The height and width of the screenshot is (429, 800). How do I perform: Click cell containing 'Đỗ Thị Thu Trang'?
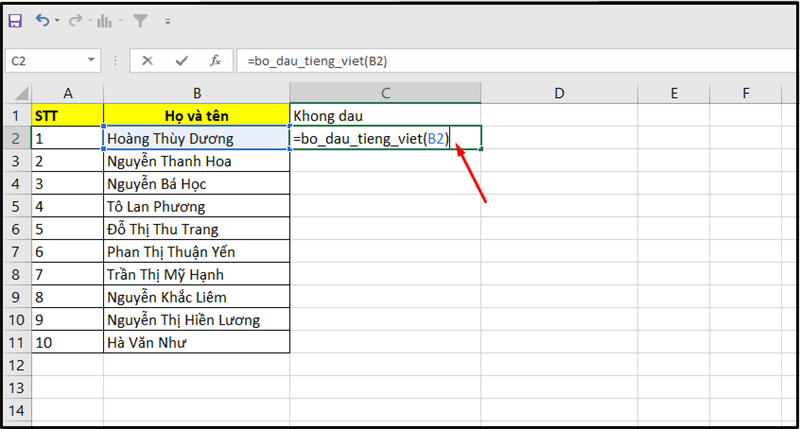196,229
